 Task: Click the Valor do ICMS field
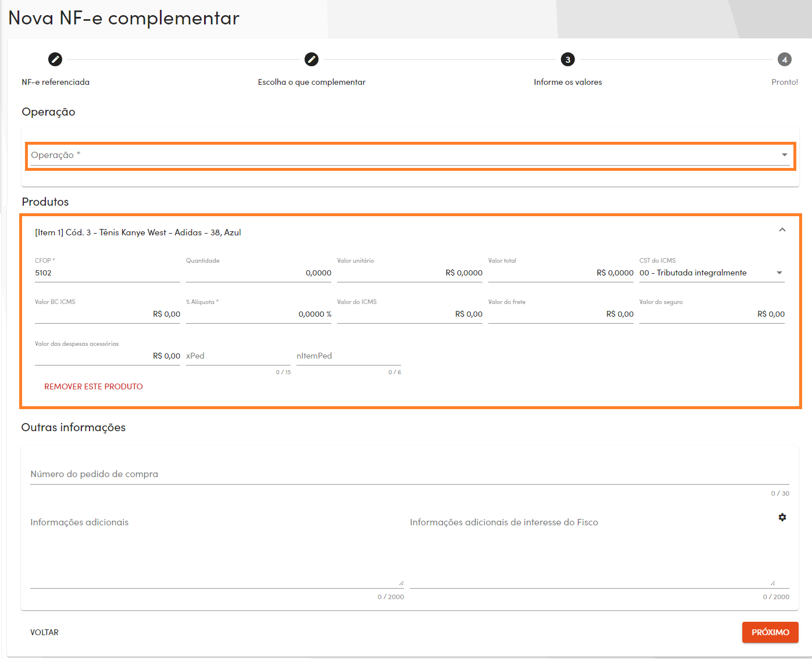[410, 314]
